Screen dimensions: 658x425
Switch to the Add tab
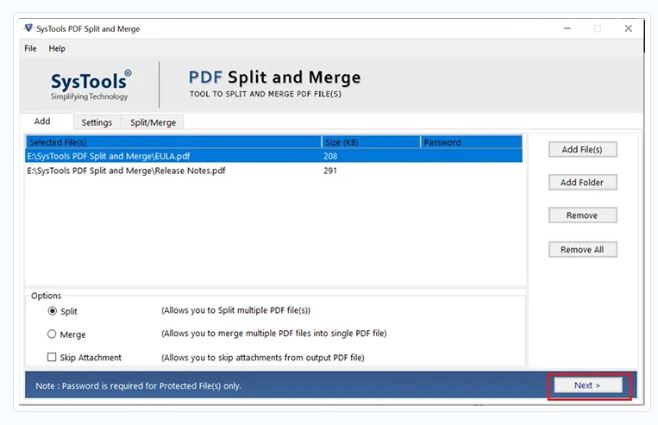[42, 121]
